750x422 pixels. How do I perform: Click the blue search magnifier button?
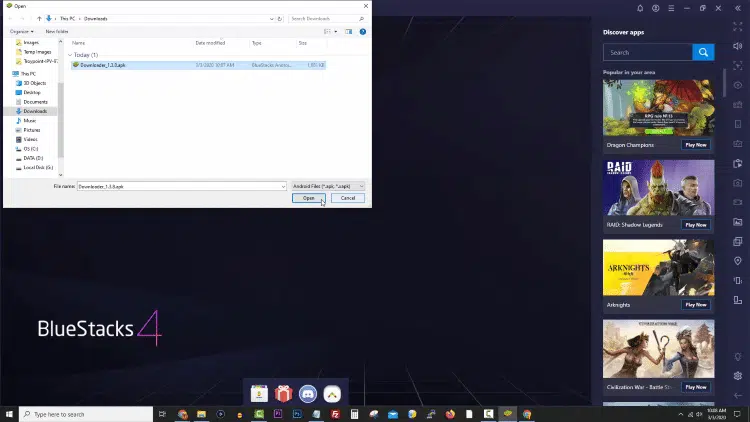click(703, 52)
